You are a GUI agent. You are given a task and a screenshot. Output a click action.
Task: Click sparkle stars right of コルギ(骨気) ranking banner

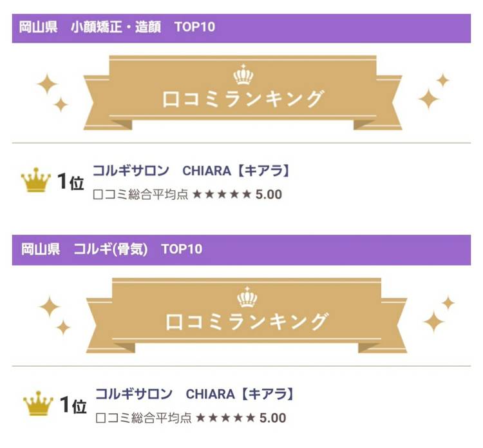coord(438,314)
